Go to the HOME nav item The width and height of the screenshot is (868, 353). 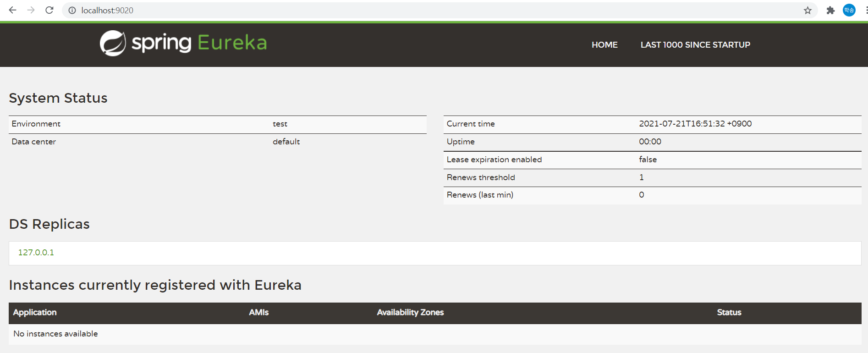604,45
